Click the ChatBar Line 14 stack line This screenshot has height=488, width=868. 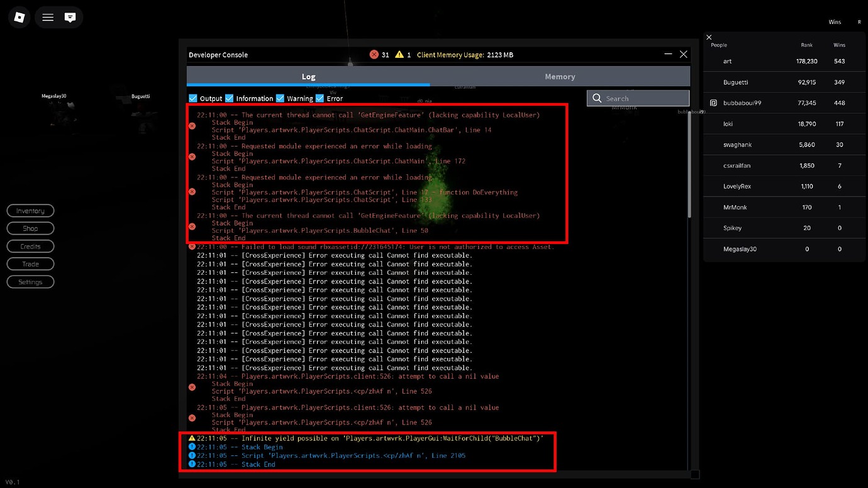click(352, 130)
